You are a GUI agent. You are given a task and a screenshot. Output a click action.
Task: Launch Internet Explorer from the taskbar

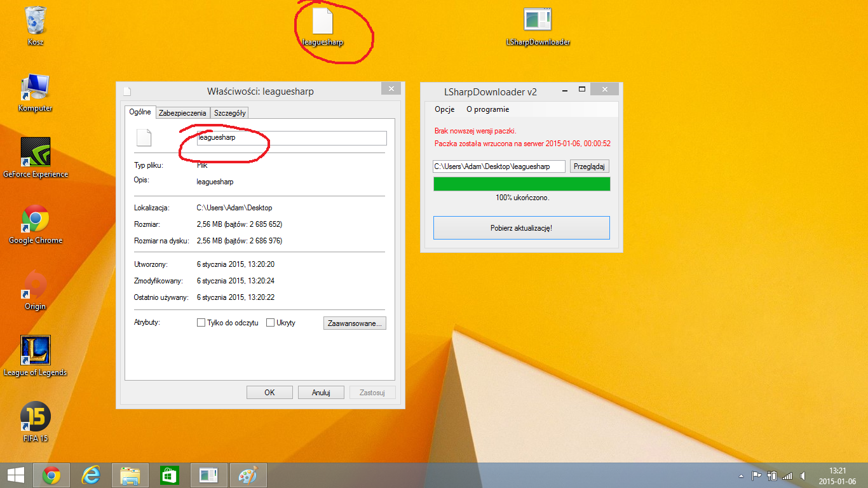[x=92, y=475]
